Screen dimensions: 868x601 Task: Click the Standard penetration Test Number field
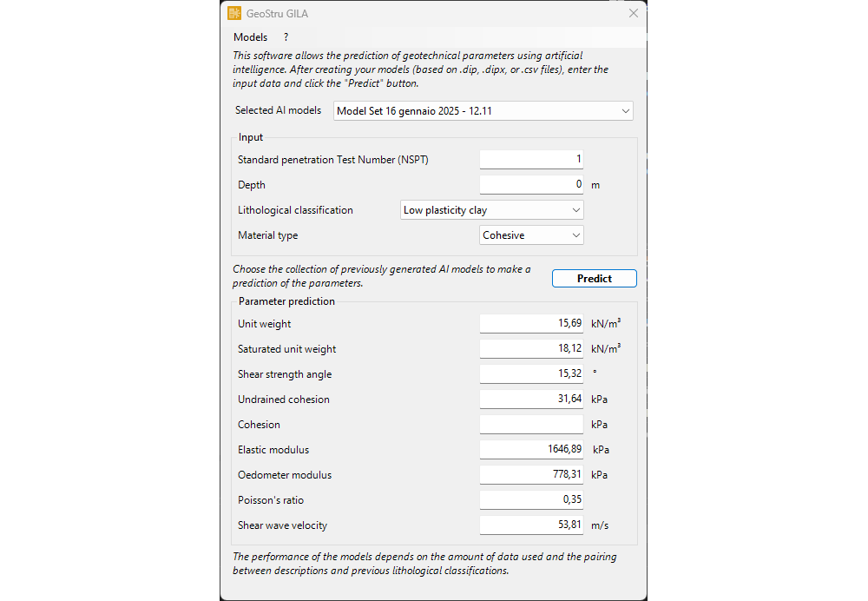tap(531, 160)
